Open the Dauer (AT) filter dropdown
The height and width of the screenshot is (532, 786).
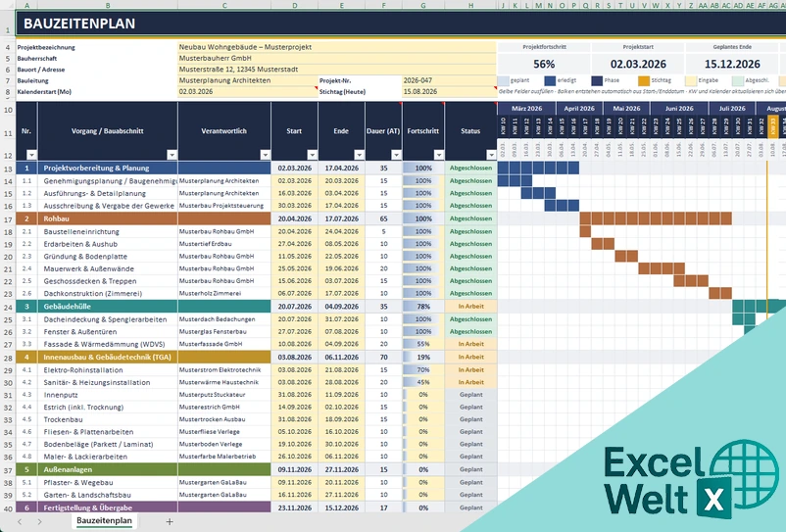pyautogui.click(x=396, y=155)
